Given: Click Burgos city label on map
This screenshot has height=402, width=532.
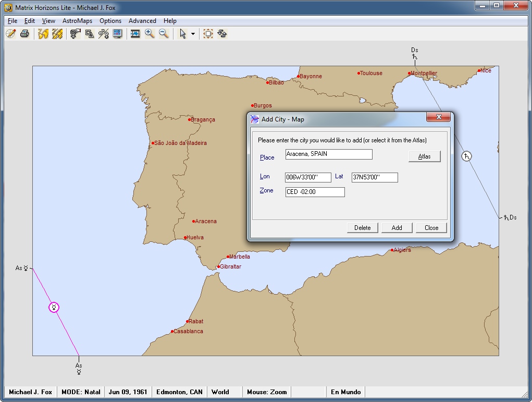Looking at the screenshot, I should (263, 106).
